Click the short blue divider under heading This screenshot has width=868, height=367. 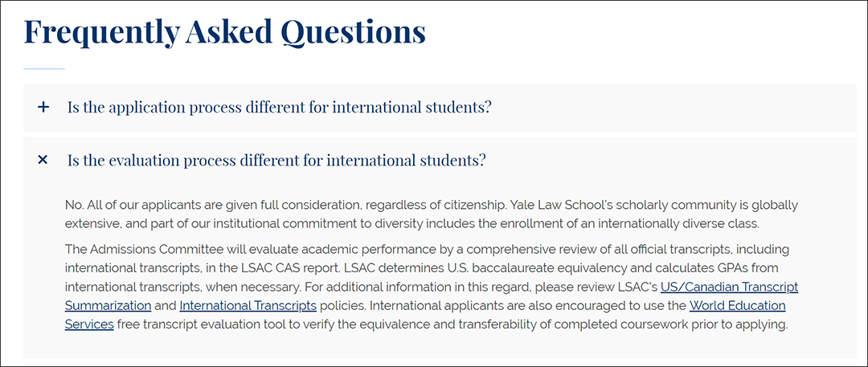44,68
